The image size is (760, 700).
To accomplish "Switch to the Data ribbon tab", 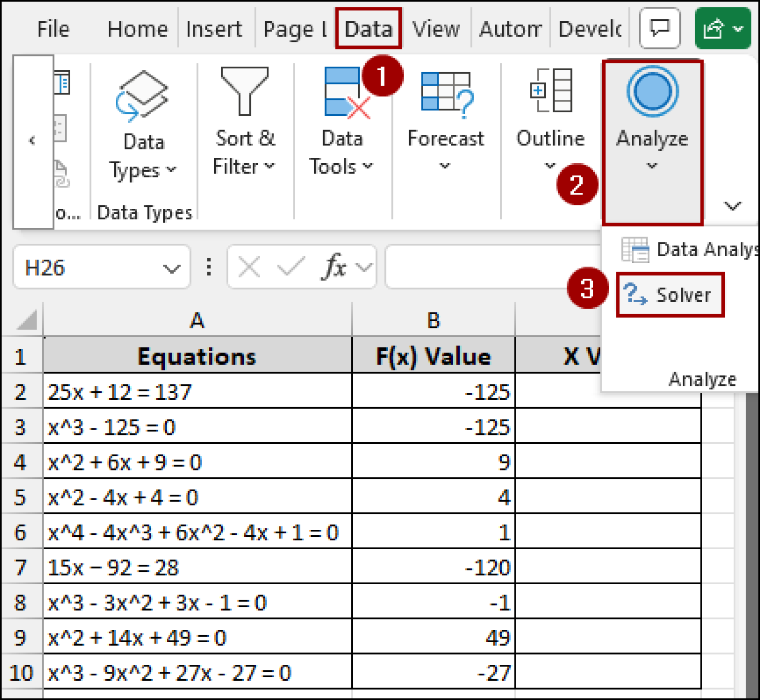I will [x=368, y=28].
